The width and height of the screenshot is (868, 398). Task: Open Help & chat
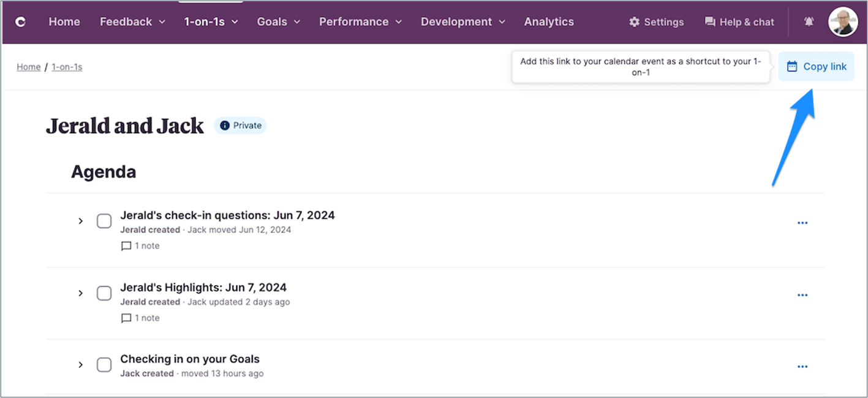pyautogui.click(x=739, y=22)
